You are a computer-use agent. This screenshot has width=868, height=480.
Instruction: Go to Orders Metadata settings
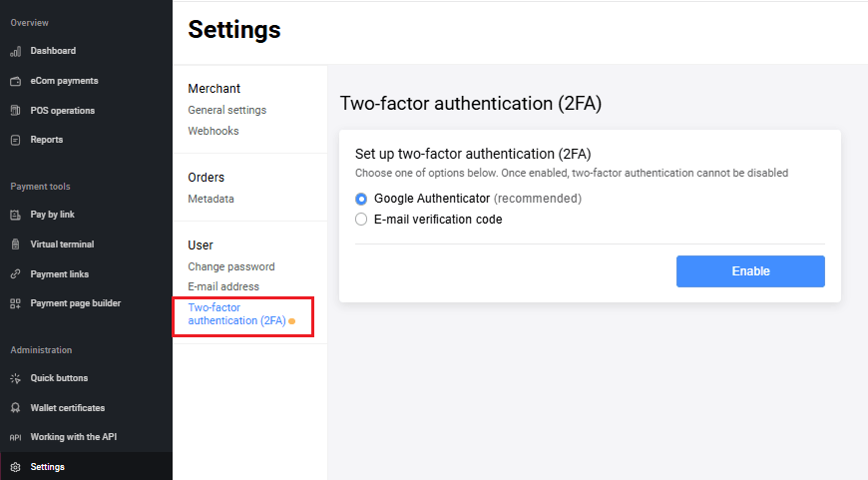pyautogui.click(x=211, y=199)
